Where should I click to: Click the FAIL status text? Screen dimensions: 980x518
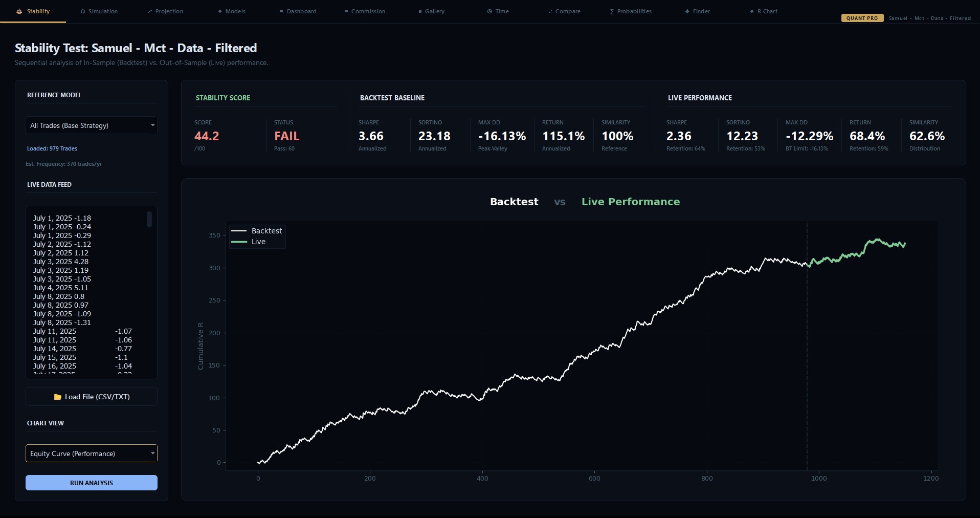coord(287,136)
